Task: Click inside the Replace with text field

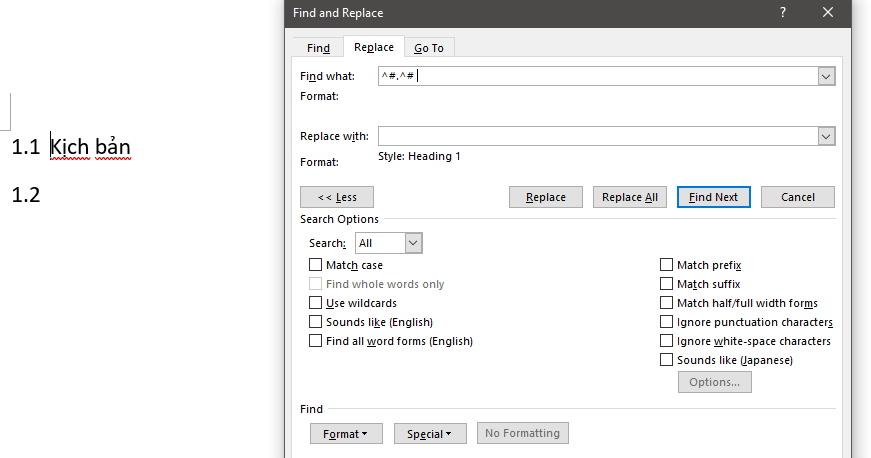Action: [597, 136]
